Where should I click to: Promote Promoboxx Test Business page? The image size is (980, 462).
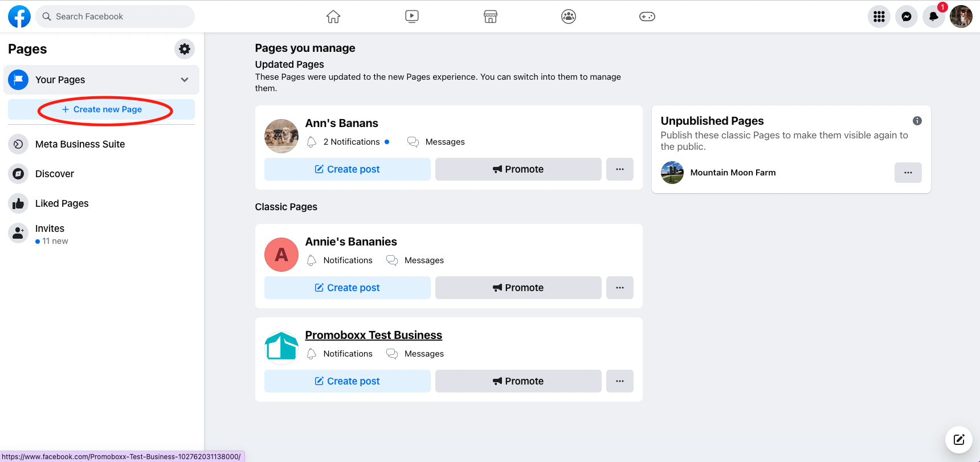click(518, 381)
